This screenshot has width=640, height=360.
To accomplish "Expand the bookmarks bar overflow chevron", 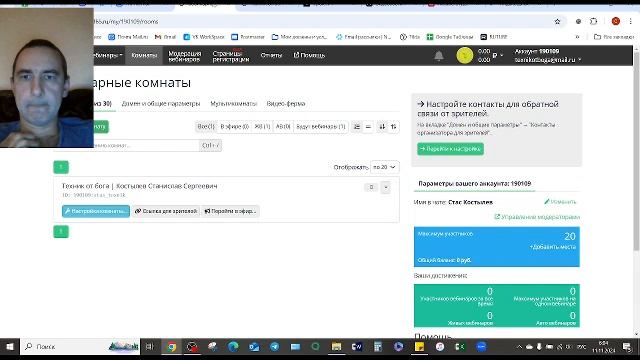I will click(577, 37).
